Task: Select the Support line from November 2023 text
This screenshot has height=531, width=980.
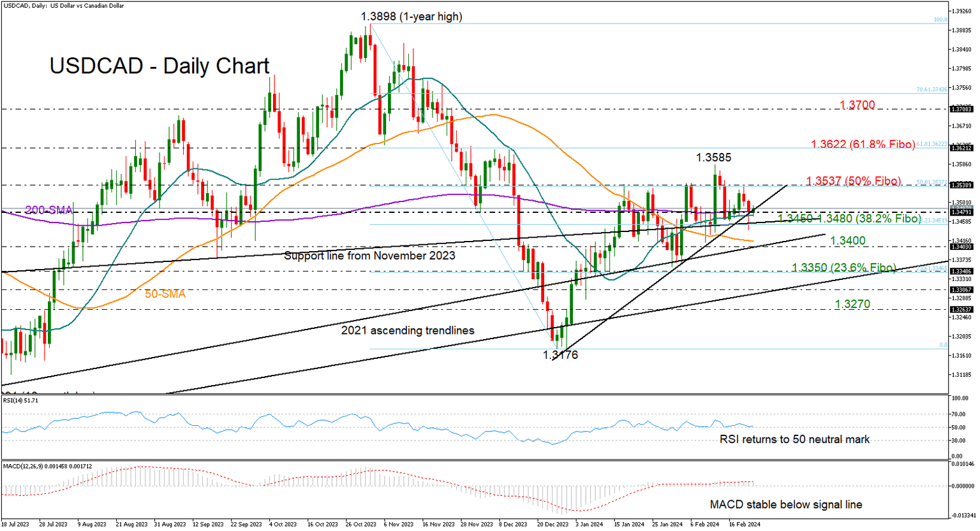Action: pyautogui.click(x=370, y=256)
